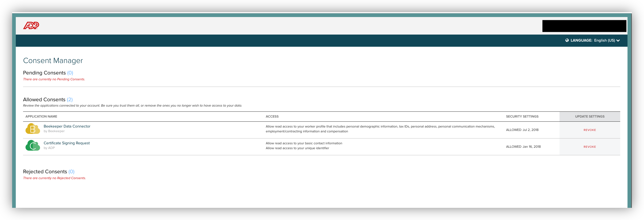This screenshot has height=220, width=644.
Task: Select the UPDATE SETTINGS column header
Action: (589, 116)
